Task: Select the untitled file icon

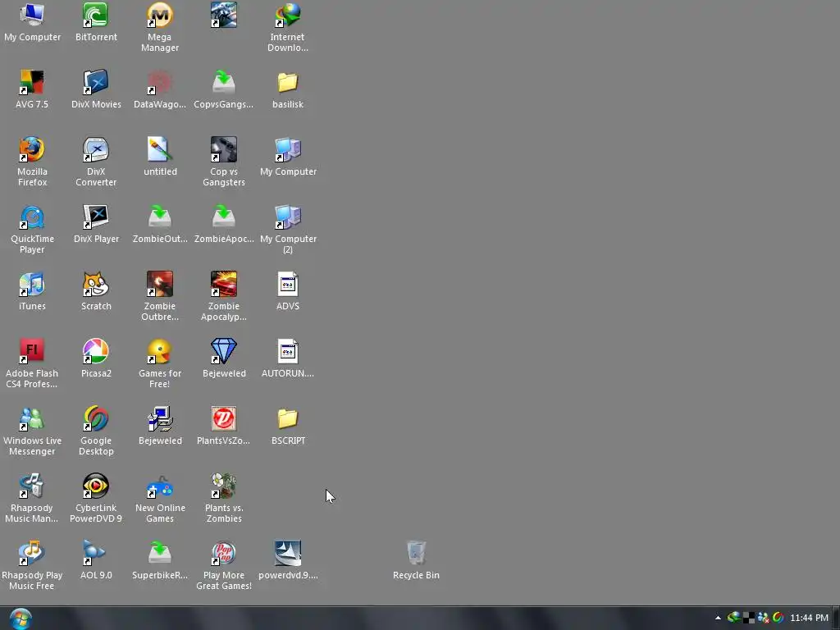Action: tap(160, 156)
